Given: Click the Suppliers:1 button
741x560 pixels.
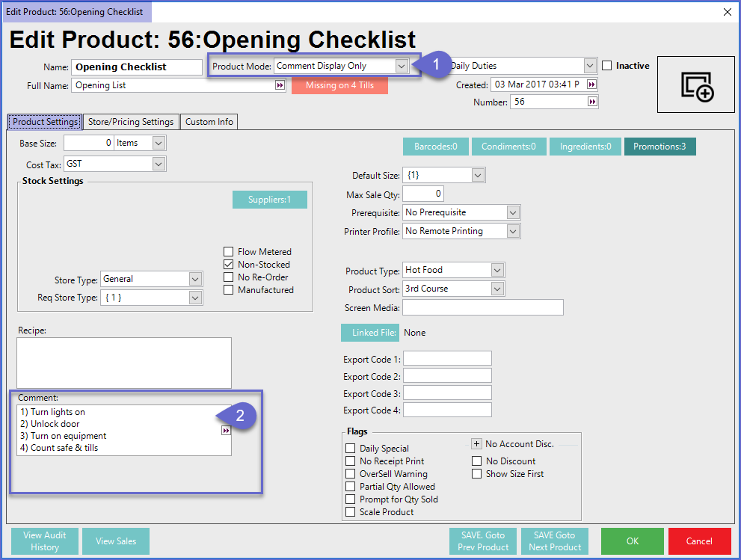Looking at the screenshot, I should tap(269, 200).
